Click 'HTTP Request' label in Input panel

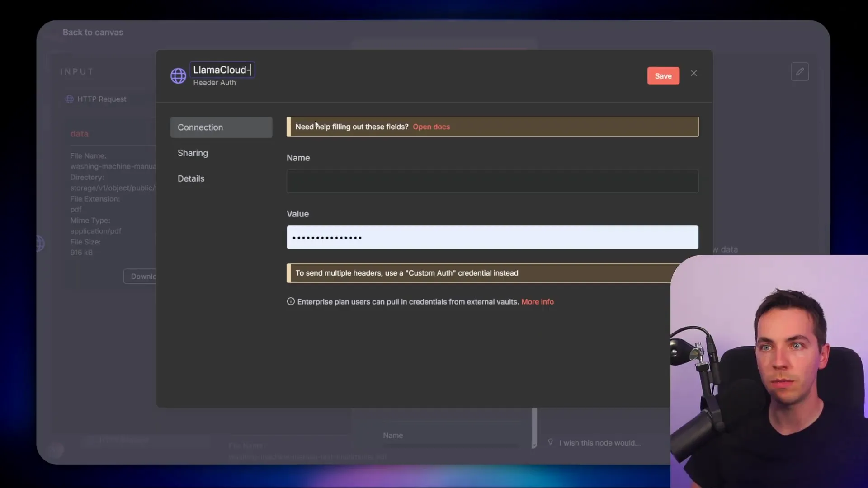102,99
